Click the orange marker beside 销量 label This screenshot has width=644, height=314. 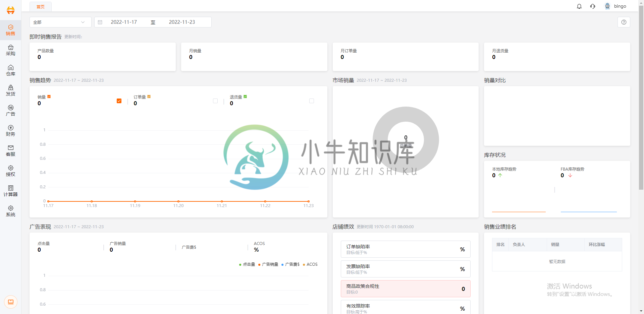click(49, 97)
